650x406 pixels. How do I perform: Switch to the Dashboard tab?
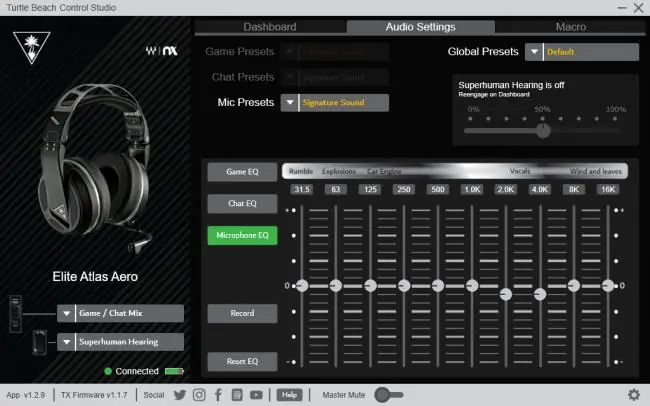(x=270, y=27)
